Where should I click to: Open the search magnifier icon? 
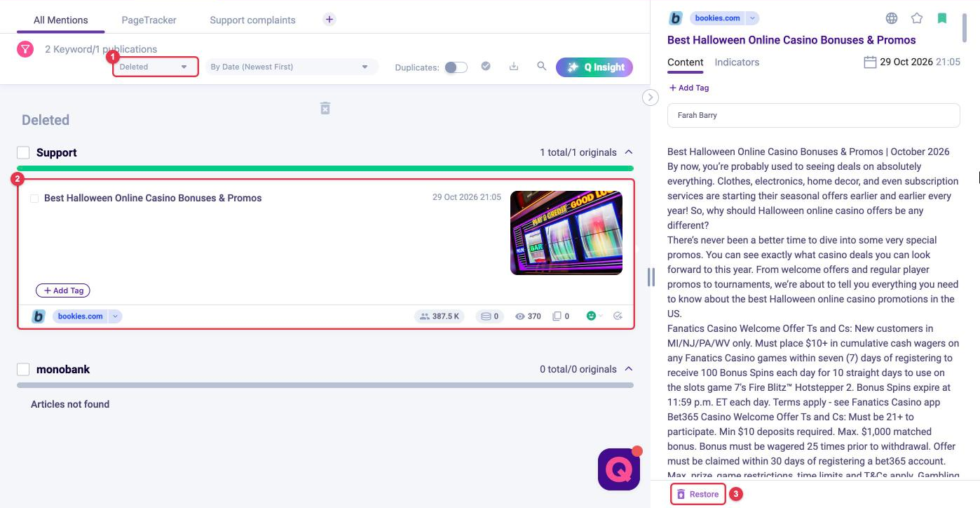click(x=542, y=66)
